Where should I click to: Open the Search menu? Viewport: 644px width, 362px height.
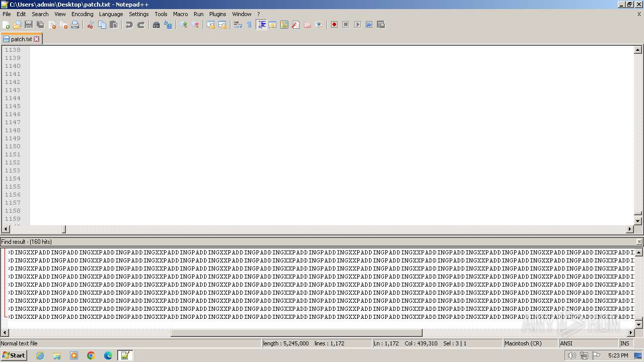pyautogui.click(x=40, y=14)
